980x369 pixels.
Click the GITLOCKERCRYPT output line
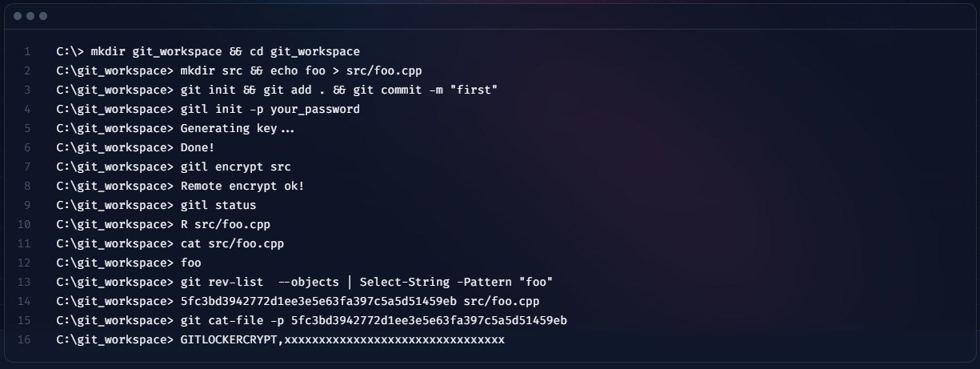(x=342, y=340)
